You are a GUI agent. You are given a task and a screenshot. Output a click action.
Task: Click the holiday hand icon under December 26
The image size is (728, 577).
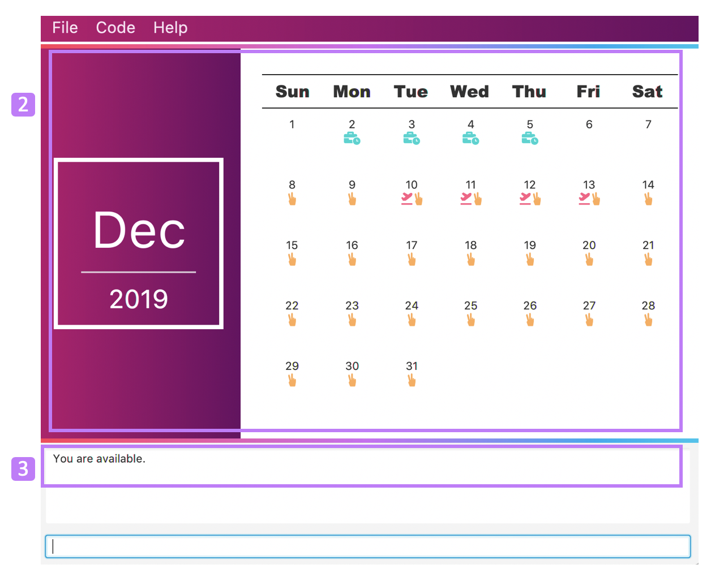(530, 320)
